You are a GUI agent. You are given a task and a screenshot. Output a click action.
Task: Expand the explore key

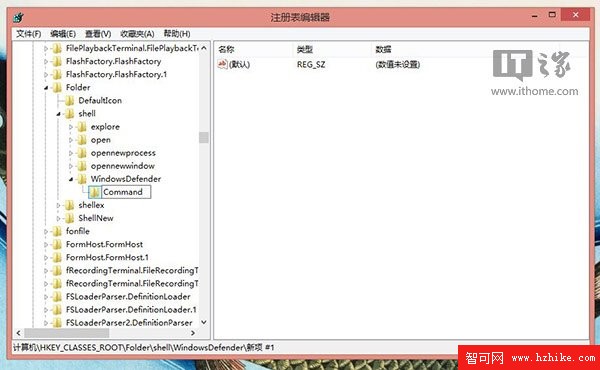pyautogui.click(x=71, y=127)
